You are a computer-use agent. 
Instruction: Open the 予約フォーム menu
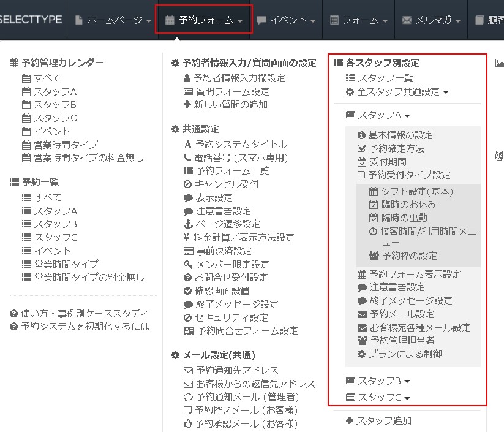[x=203, y=18]
